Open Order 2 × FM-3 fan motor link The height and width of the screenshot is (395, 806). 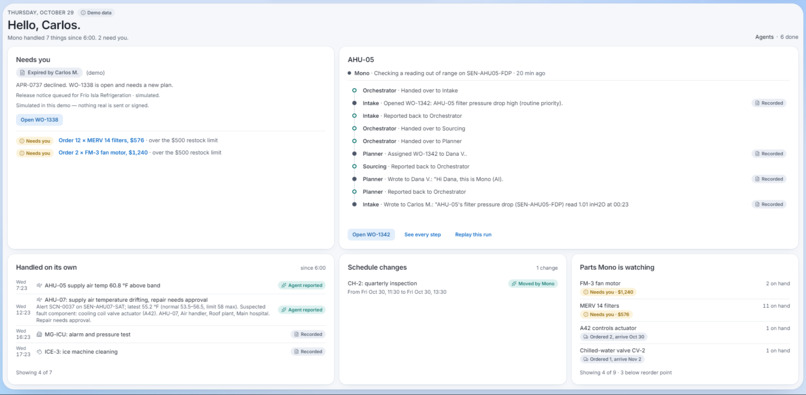pos(103,153)
